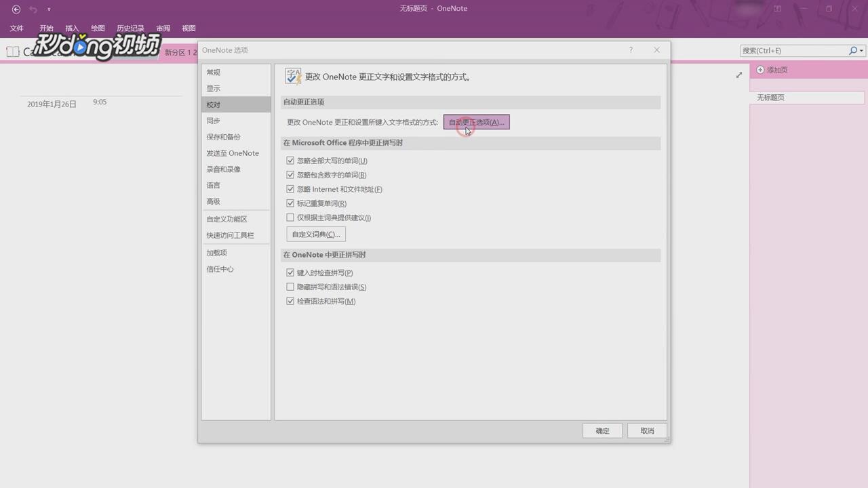Select 高级 category in options list

tap(236, 201)
